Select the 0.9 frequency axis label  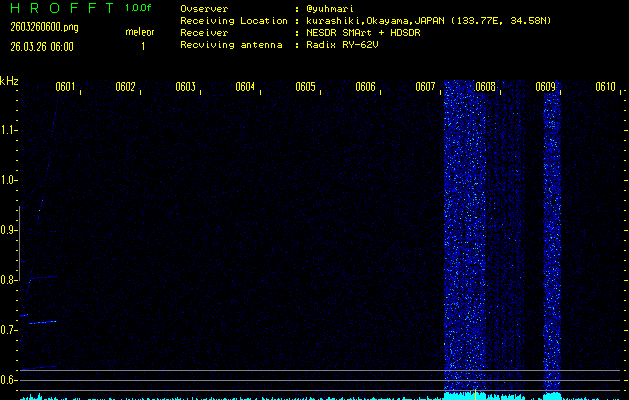[9, 230]
